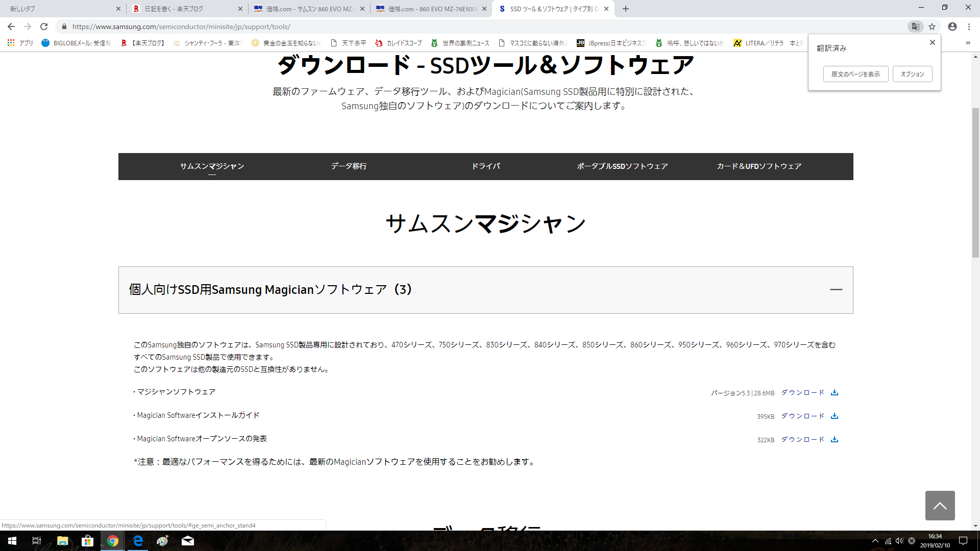Open the Chrome profile account icon
The height and width of the screenshot is (551, 980).
952,27
